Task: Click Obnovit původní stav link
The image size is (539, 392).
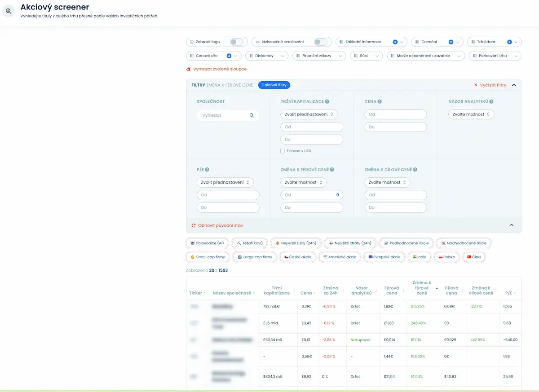Action: (221, 225)
